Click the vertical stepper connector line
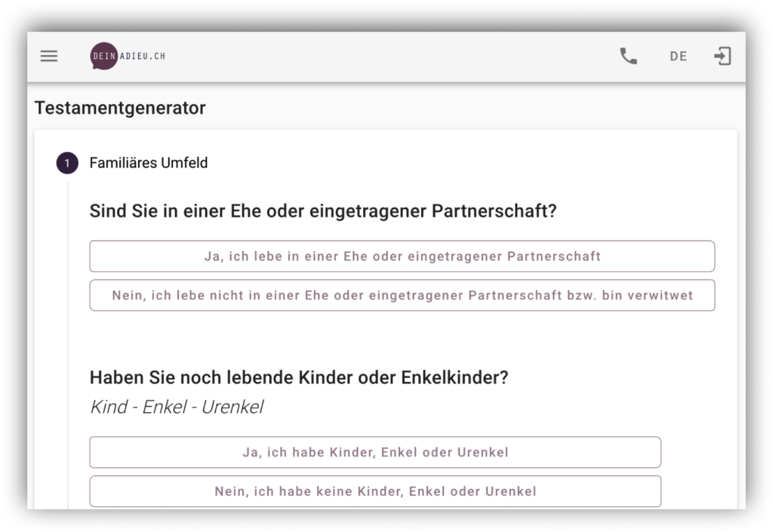 (x=68, y=340)
